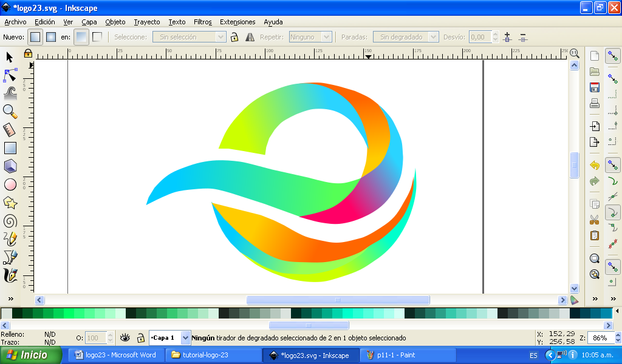The height and width of the screenshot is (364, 622).
Task: Select the arrow Selector tool
Action: pos(10,58)
